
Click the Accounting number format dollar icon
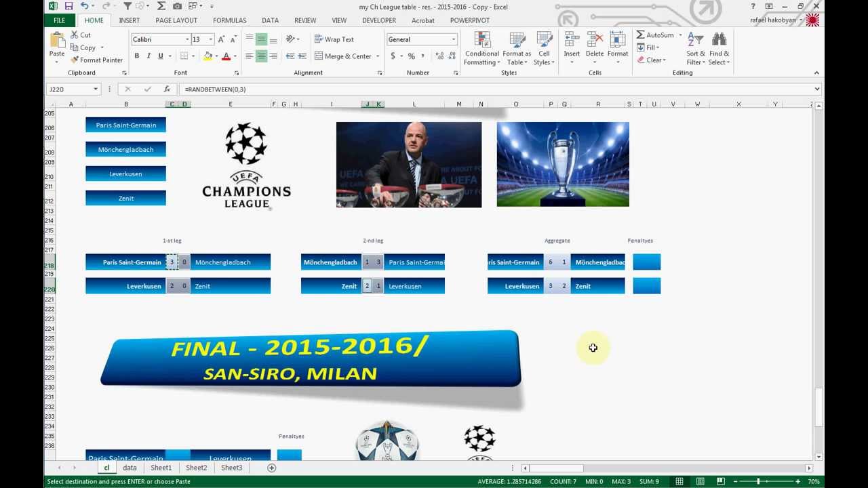[x=393, y=56]
